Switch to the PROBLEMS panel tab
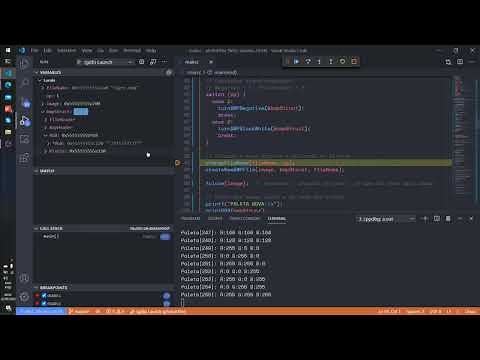Image resolution: width=480 pixels, height=360 pixels. [191, 219]
